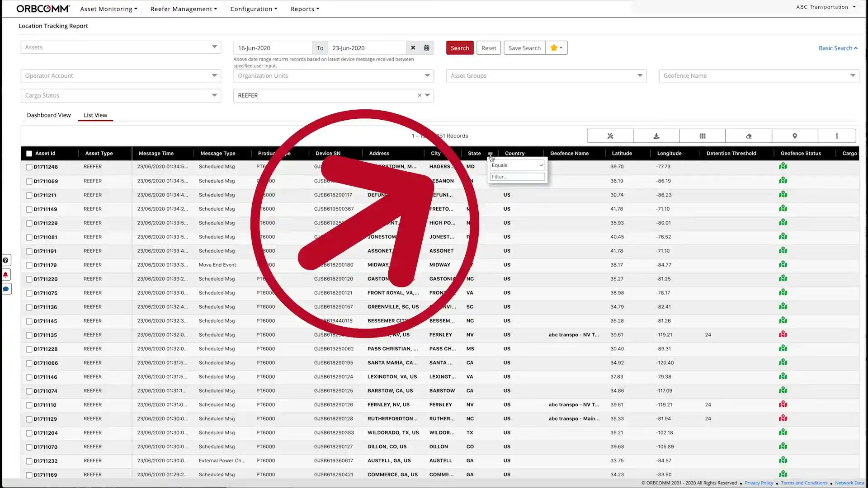
Task: Click the export/download icon in toolbar
Action: (x=656, y=136)
